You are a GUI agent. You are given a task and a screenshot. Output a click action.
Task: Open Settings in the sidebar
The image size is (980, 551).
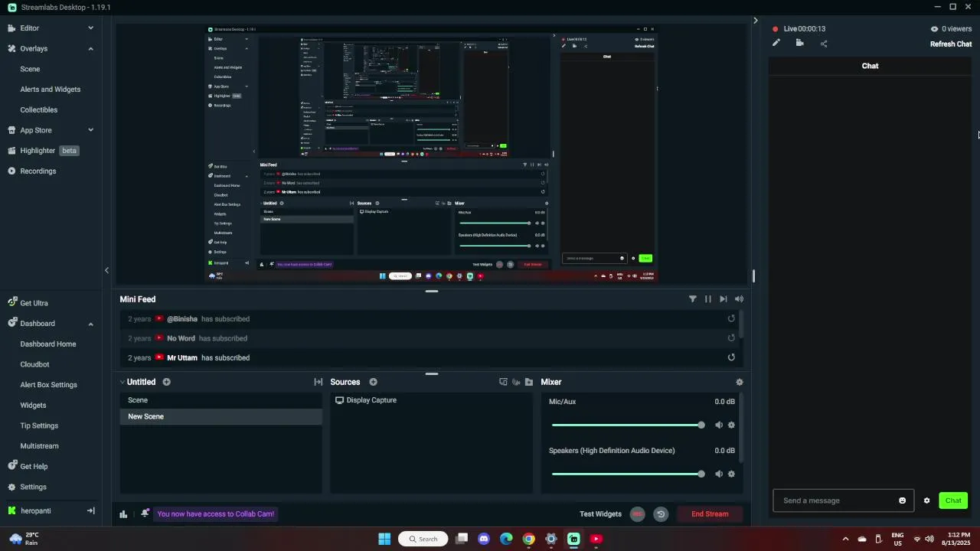33,487
